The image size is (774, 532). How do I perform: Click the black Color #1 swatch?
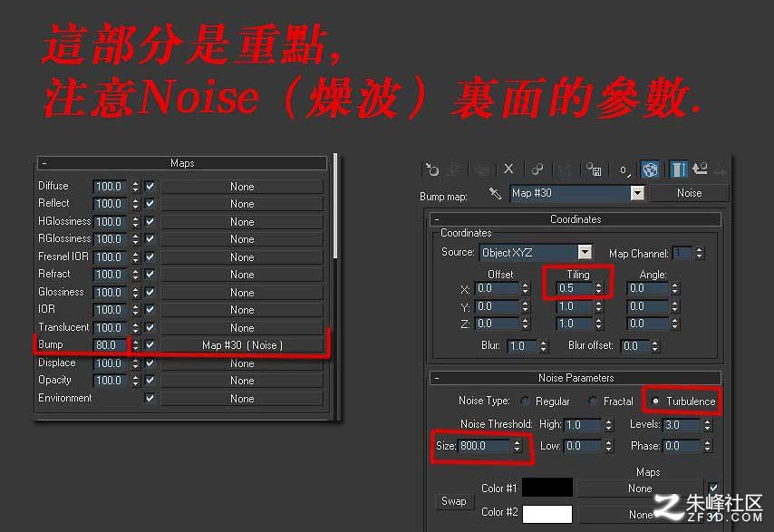pyautogui.click(x=547, y=488)
